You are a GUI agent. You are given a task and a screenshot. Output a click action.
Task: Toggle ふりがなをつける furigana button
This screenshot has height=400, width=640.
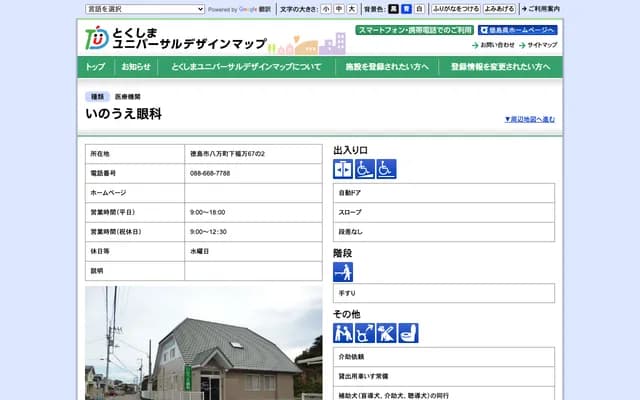coord(456,9)
